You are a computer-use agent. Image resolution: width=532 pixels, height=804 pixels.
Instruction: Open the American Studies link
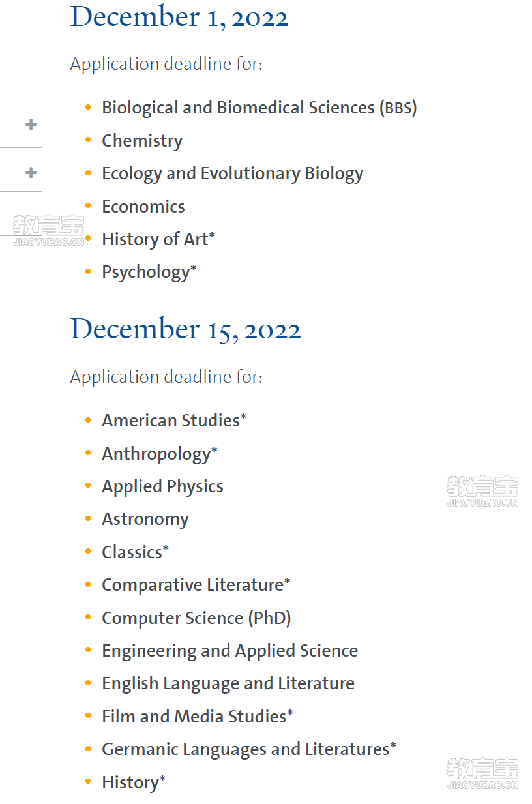point(174,421)
